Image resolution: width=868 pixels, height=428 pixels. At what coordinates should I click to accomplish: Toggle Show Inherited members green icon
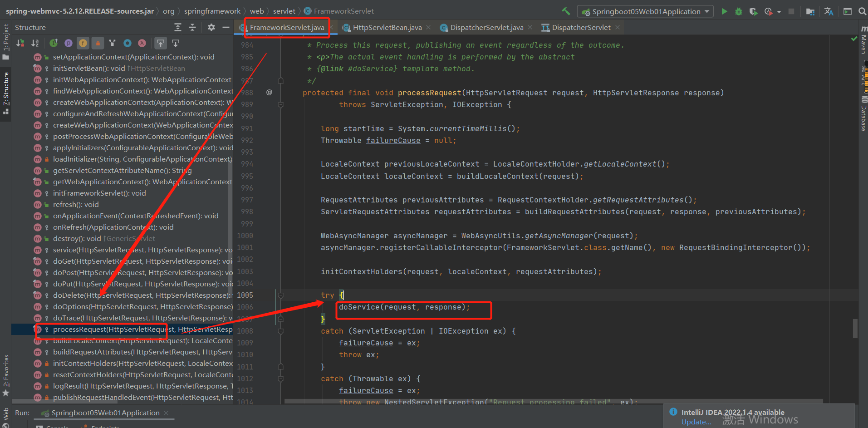(x=54, y=43)
